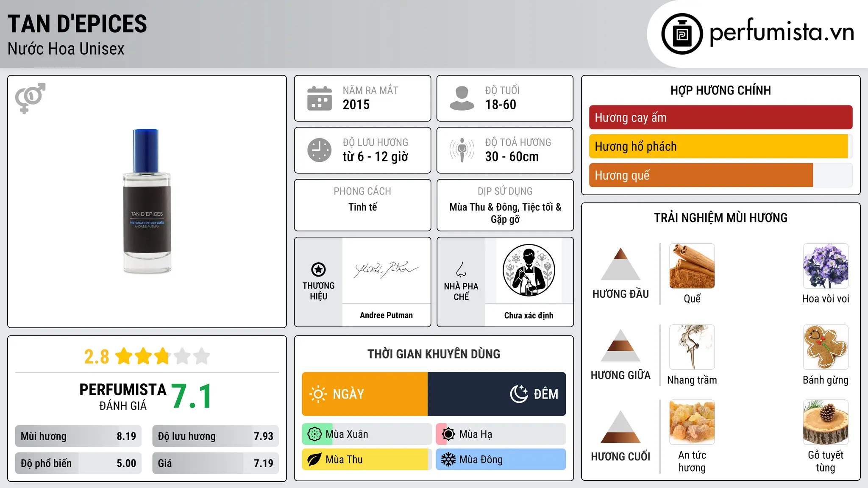Screen dimensions: 868x488
Task: Click the perfumista.vn site name
Action: click(x=782, y=32)
